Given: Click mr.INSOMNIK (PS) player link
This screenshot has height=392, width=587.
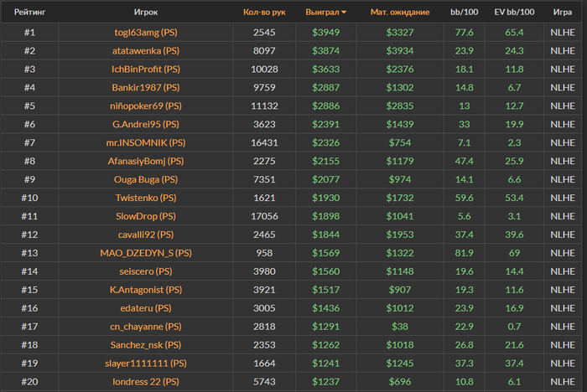Looking at the screenshot, I should (146, 142).
